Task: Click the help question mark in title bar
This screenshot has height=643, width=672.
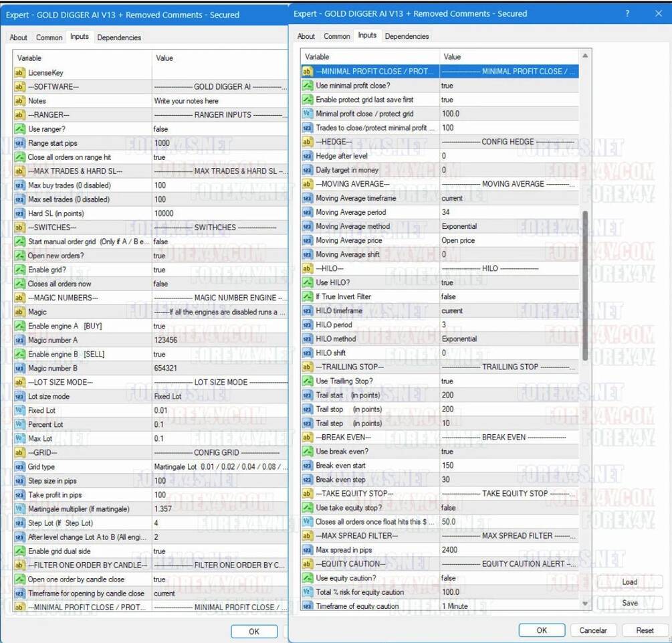Action: pyautogui.click(x=627, y=14)
